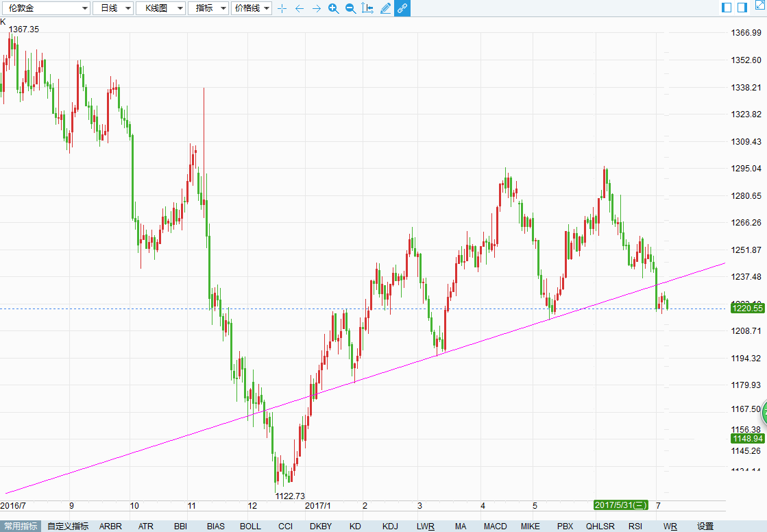The image size is (767, 532).
Task: Switch to the 自定义指标 tab
Action: click(68, 526)
